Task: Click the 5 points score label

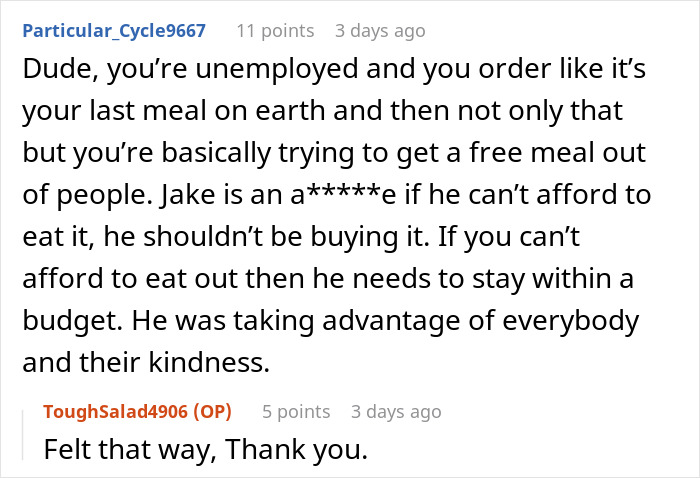Action: 296,411
